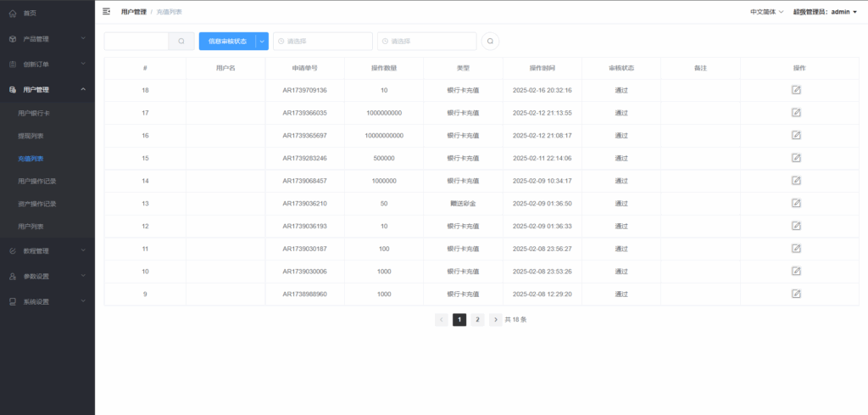The width and height of the screenshot is (868, 415).
Task: Click the 赠送彩金 type cell
Action: click(x=463, y=204)
